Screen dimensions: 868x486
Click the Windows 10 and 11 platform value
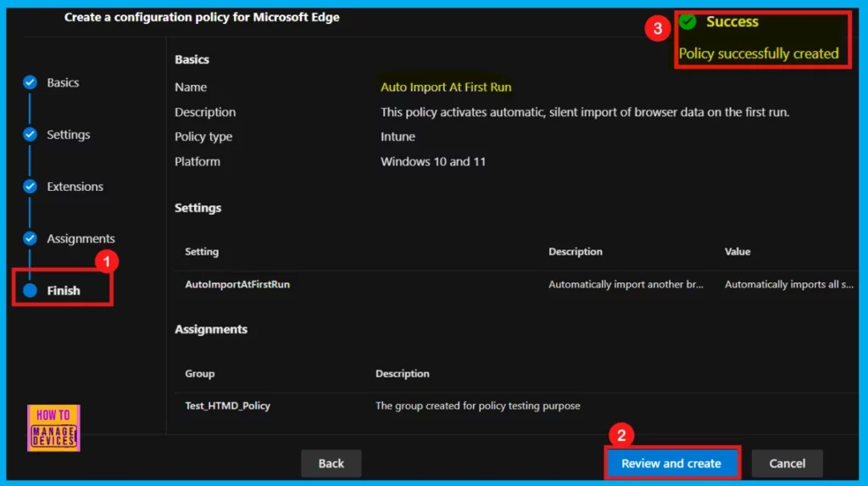click(433, 162)
